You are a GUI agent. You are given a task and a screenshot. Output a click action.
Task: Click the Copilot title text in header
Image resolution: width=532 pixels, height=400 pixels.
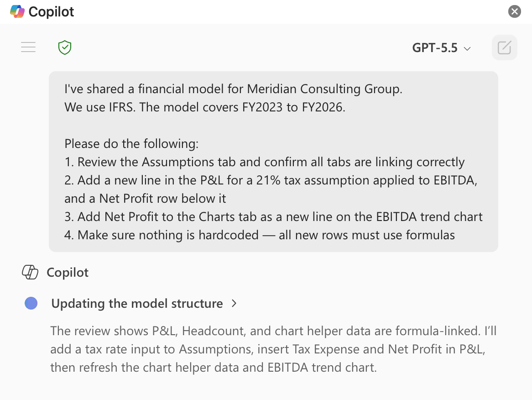(51, 11)
